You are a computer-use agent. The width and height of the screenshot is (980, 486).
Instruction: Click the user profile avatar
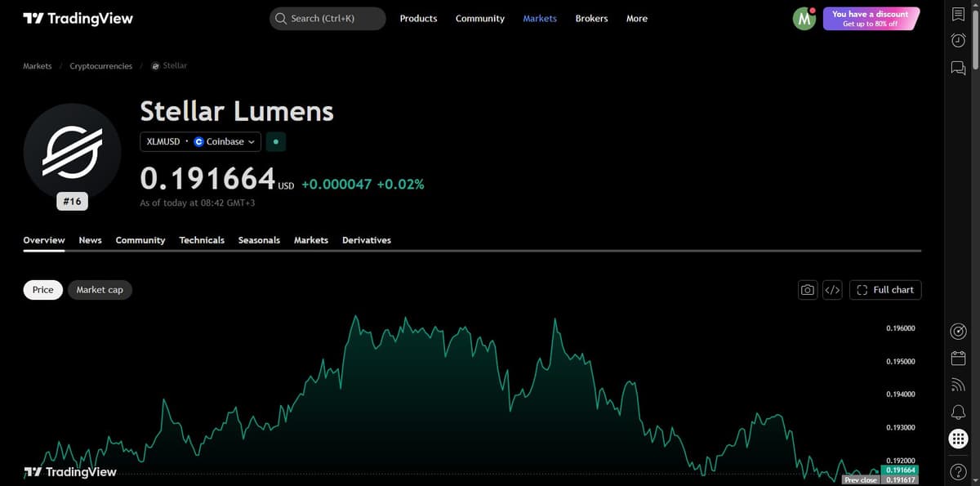pos(804,19)
